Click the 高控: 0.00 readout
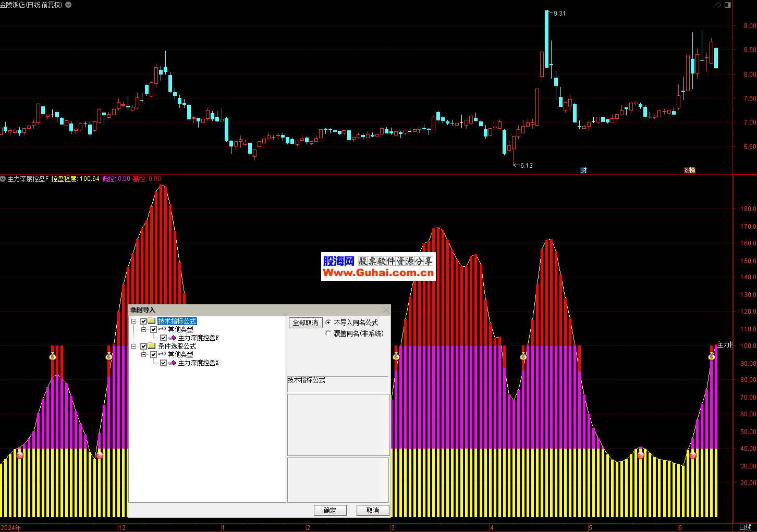Viewport: 757px width, 532px height. pyautogui.click(x=147, y=179)
